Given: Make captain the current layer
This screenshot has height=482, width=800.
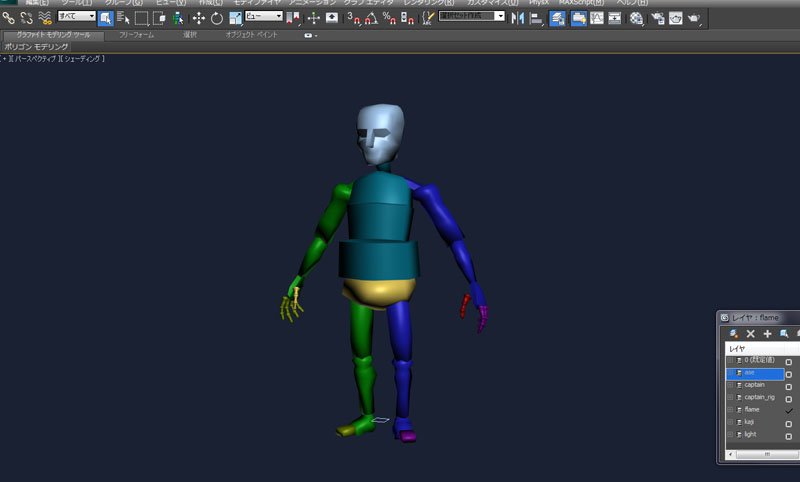Looking at the screenshot, I should click(x=789, y=387).
